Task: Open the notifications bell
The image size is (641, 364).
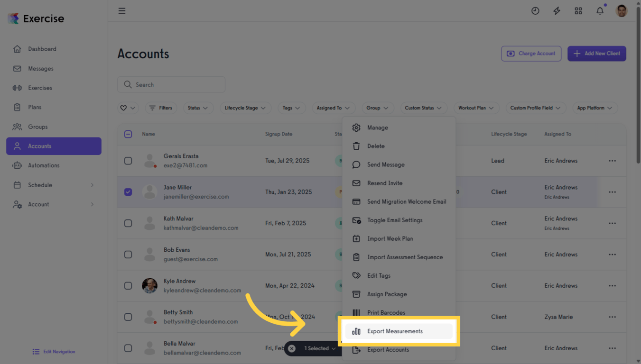Action: [x=599, y=10]
